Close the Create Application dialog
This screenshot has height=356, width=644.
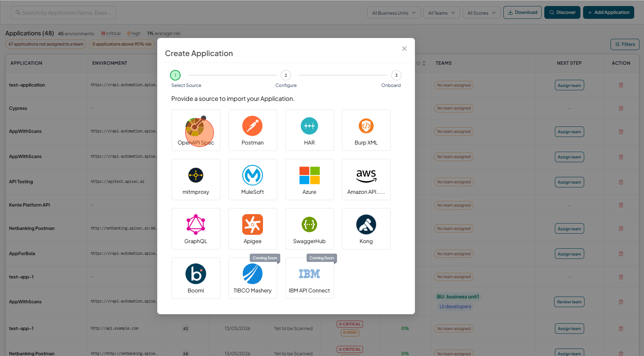[x=404, y=49]
